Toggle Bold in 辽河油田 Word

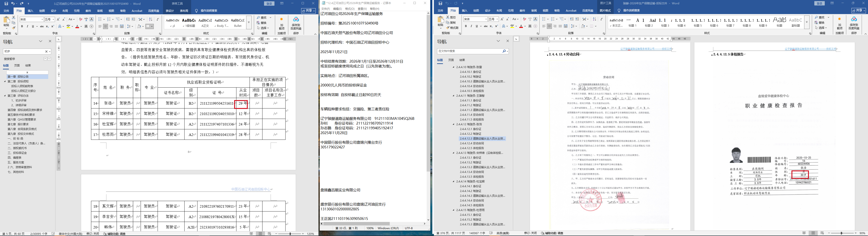[x=22, y=26]
